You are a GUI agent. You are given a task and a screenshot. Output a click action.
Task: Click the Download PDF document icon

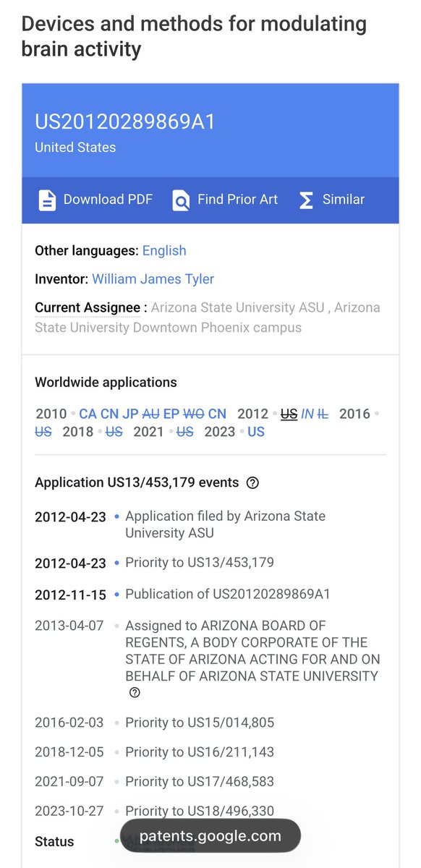tap(47, 200)
